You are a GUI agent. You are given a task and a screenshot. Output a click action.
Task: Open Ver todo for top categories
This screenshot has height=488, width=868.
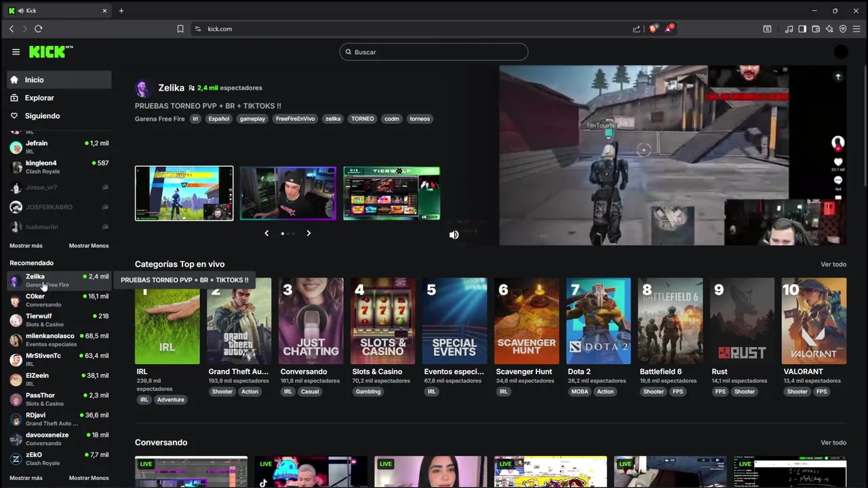click(833, 264)
